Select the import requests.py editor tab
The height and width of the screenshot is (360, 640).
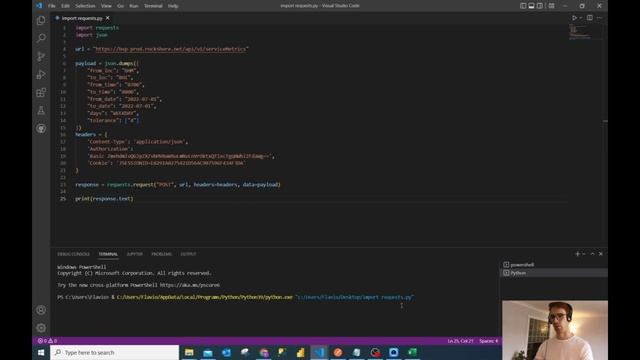82,18
